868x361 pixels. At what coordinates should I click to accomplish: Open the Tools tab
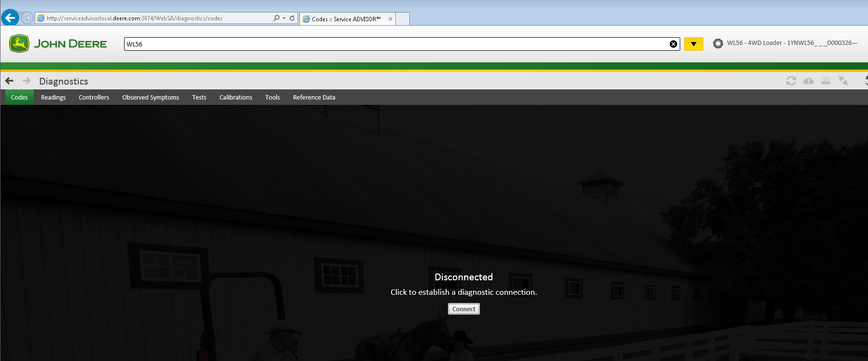click(x=272, y=97)
